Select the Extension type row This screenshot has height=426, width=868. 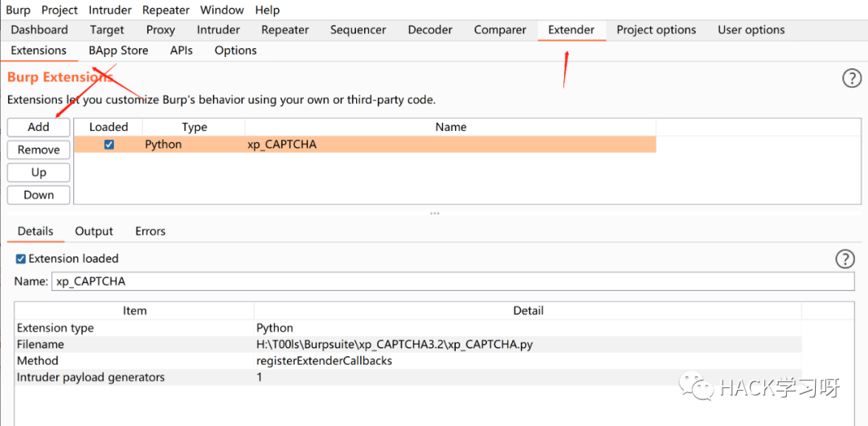(408, 328)
